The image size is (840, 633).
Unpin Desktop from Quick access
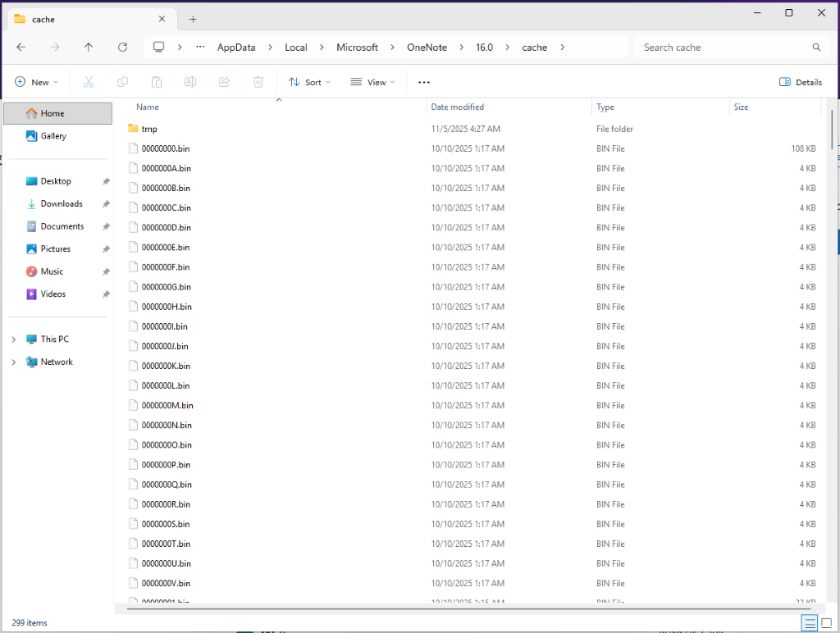coord(106,181)
